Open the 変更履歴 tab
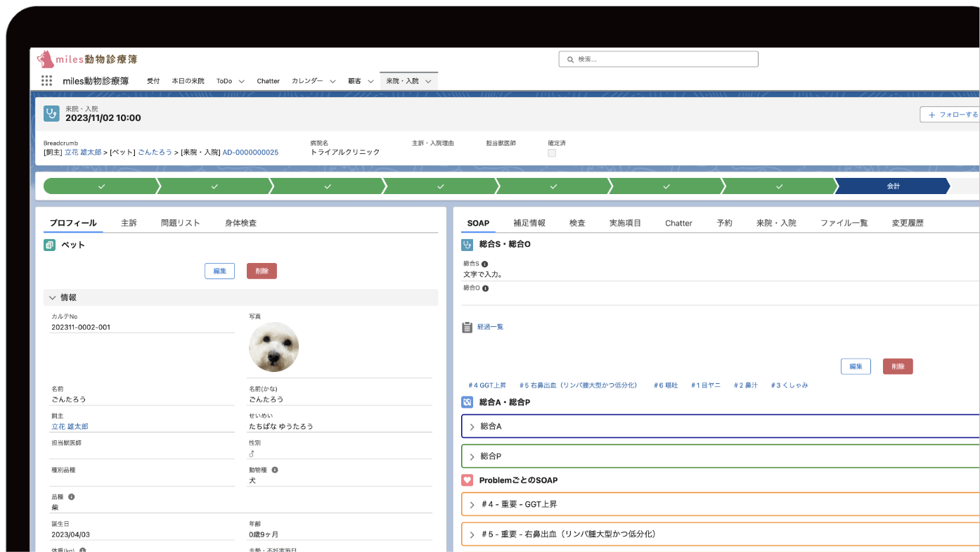 (908, 223)
